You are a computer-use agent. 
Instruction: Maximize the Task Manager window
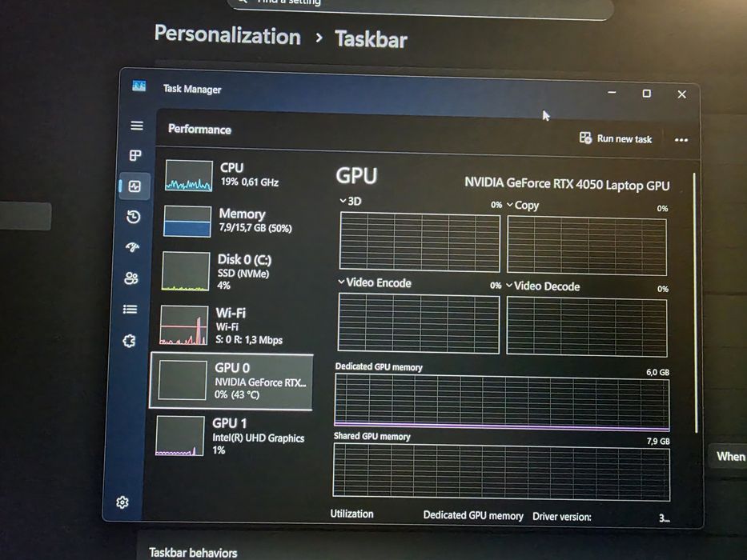tap(646, 94)
